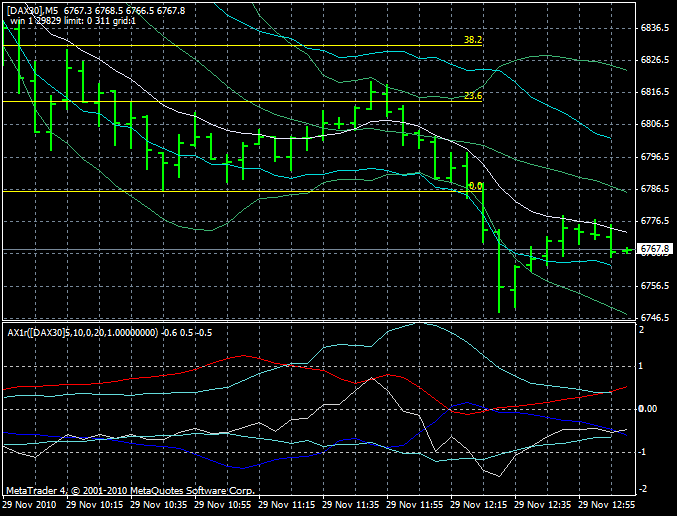This screenshot has width=677, height=516.
Task: Click the '29 Nov 2010' time label
Action: [30, 505]
